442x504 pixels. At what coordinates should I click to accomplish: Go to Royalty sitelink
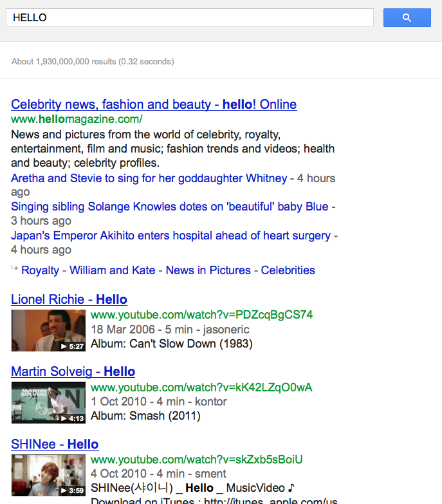(40, 270)
